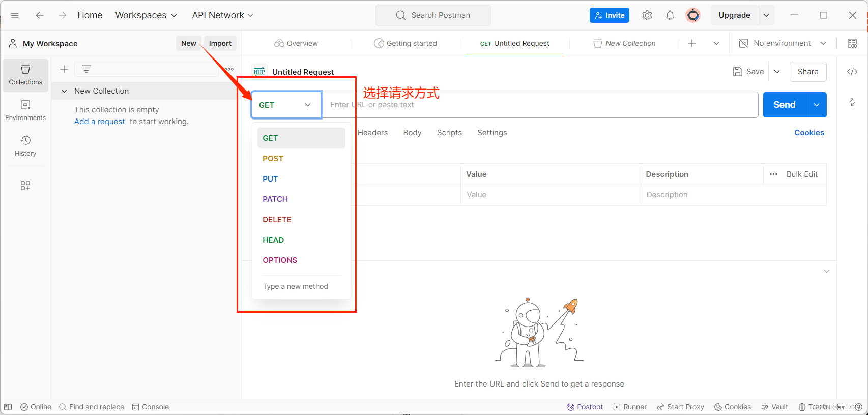Open a new tab with plus icon

pyautogui.click(x=692, y=43)
